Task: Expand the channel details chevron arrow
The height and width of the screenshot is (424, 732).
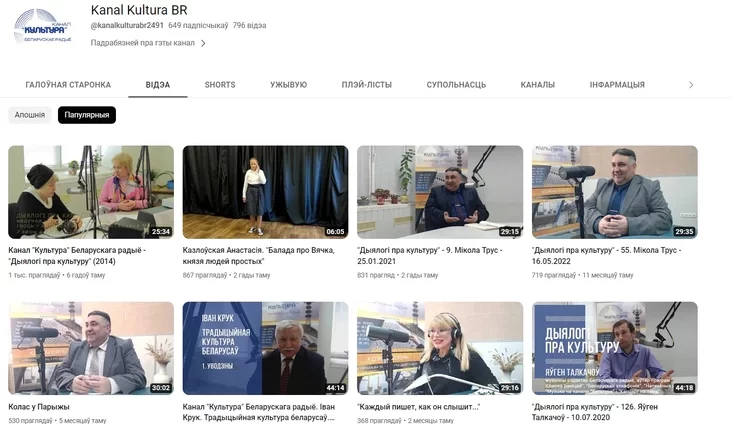Action: (203, 43)
